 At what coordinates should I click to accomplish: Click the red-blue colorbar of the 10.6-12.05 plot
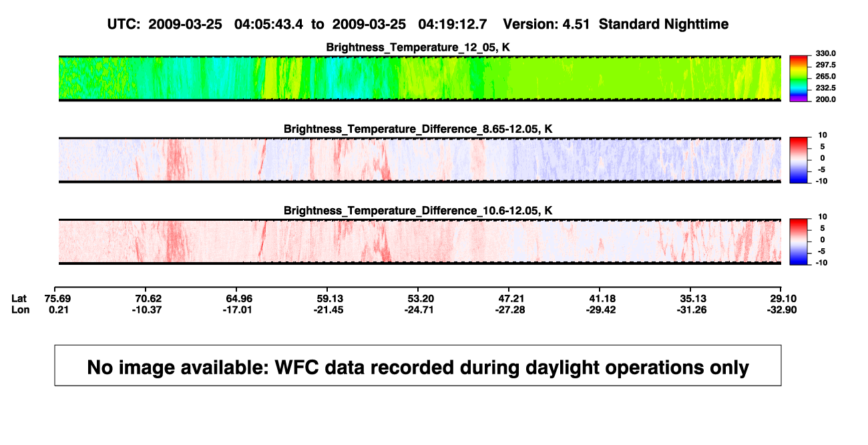799,242
